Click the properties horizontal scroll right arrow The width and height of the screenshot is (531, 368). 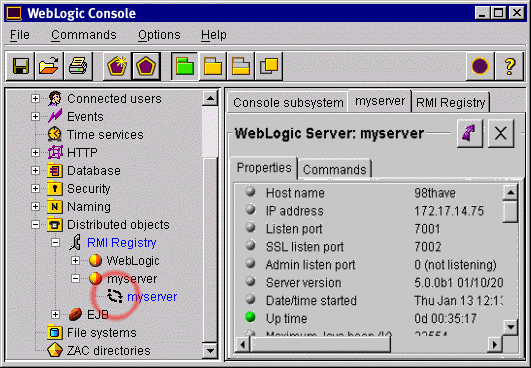point(495,344)
